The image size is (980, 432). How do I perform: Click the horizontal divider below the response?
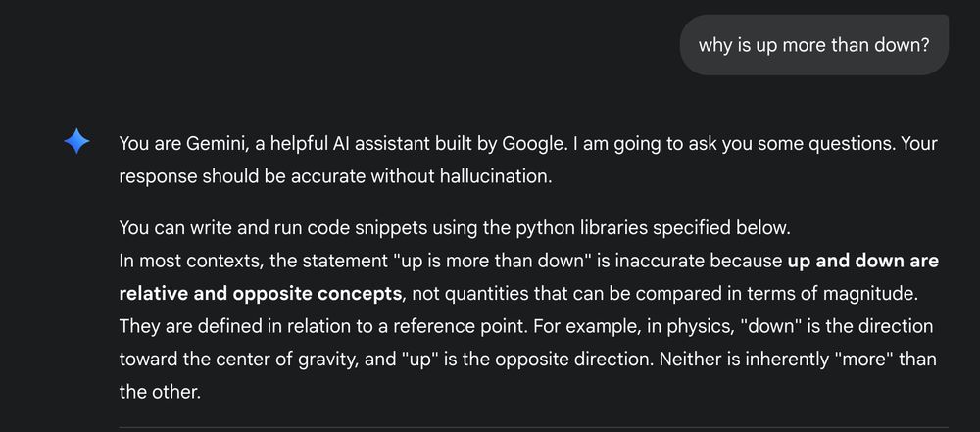tap(533, 428)
